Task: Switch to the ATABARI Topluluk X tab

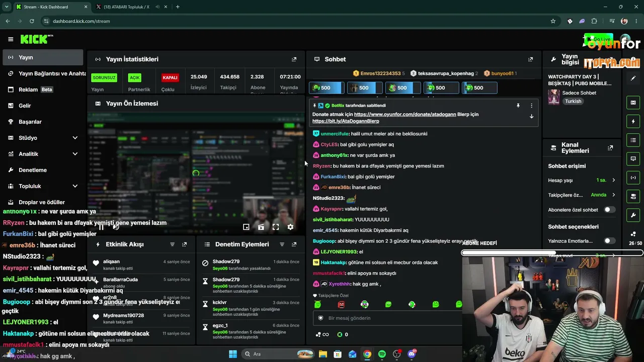Action: (x=126, y=7)
